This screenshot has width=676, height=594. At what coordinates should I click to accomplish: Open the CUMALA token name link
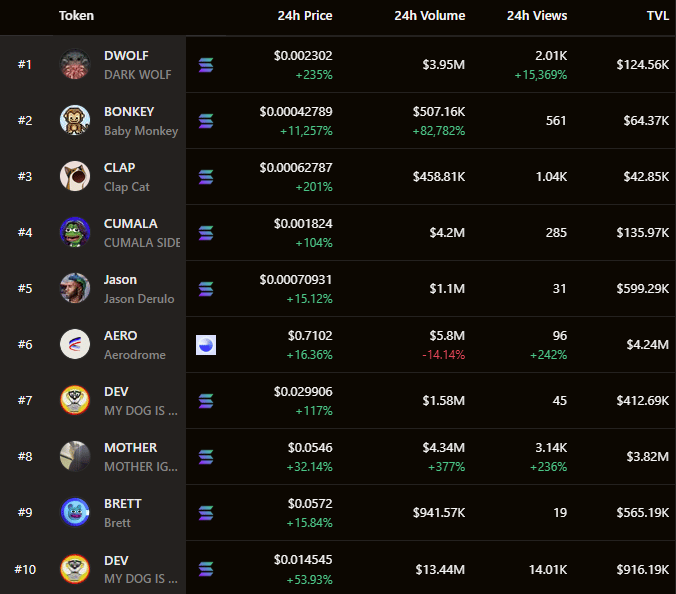tap(131, 224)
